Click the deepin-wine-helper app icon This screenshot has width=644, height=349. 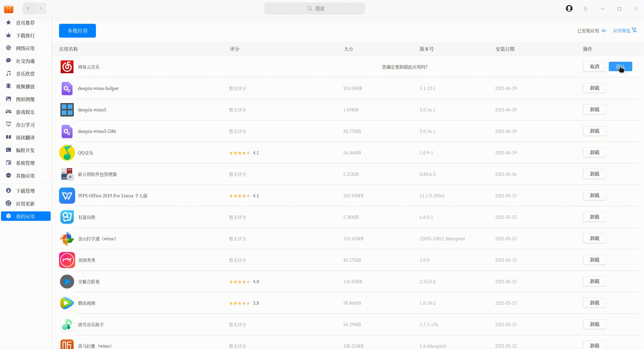67,88
